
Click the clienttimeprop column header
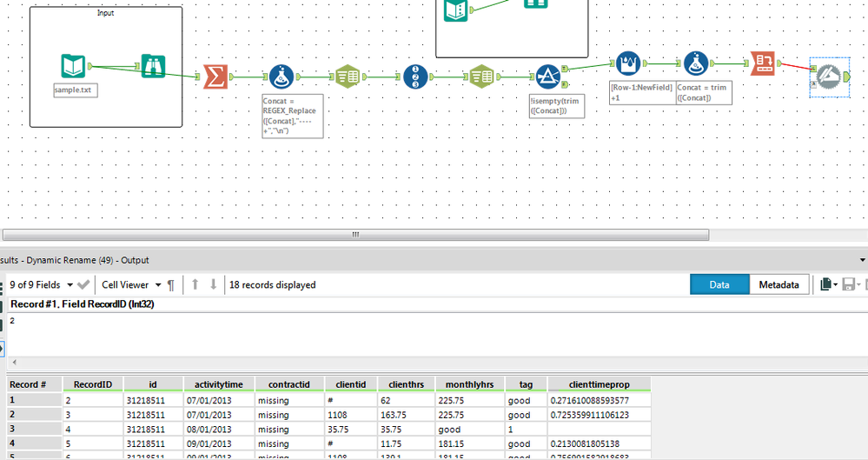click(599, 384)
